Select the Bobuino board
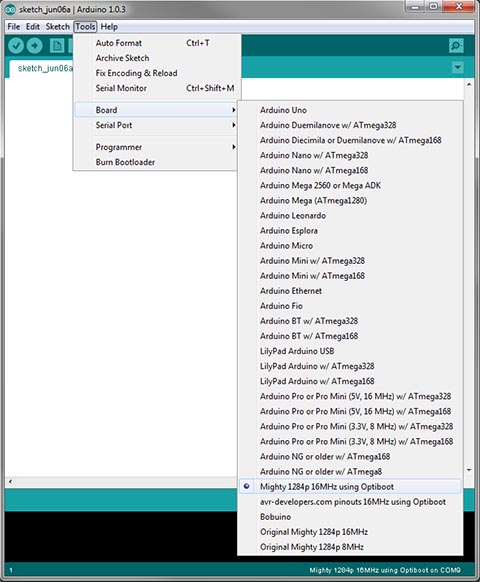Viewport: 480px width, 582px height. click(x=350, y=517)
